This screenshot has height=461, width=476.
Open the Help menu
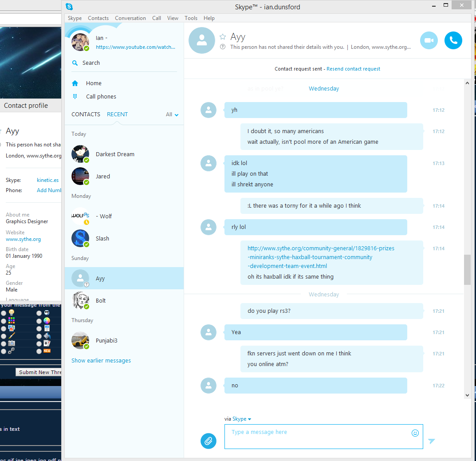pyautogui.click(x=209, y=18)
